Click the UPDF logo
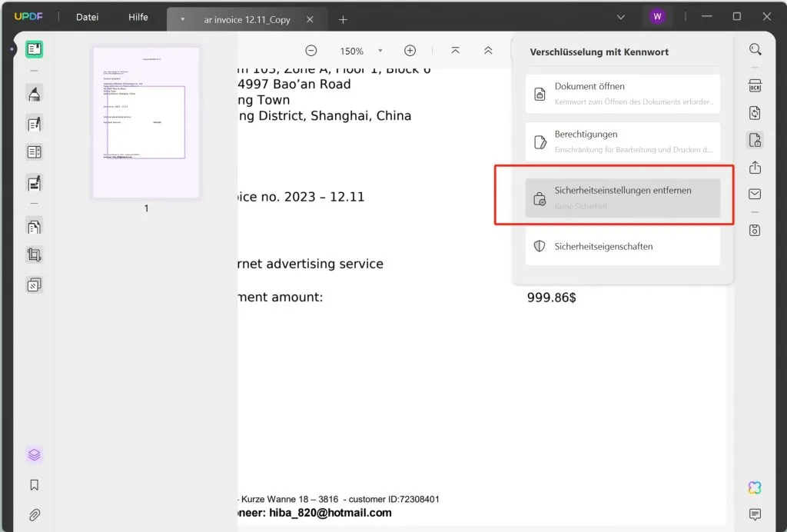This screenshot has height=532, width=787. click(28, 17)
